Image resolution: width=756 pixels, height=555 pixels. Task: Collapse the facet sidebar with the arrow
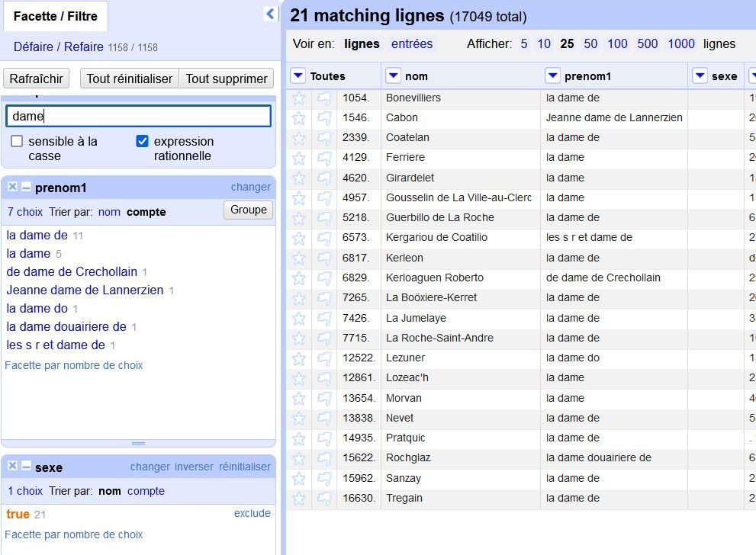(x=271, y=14)
